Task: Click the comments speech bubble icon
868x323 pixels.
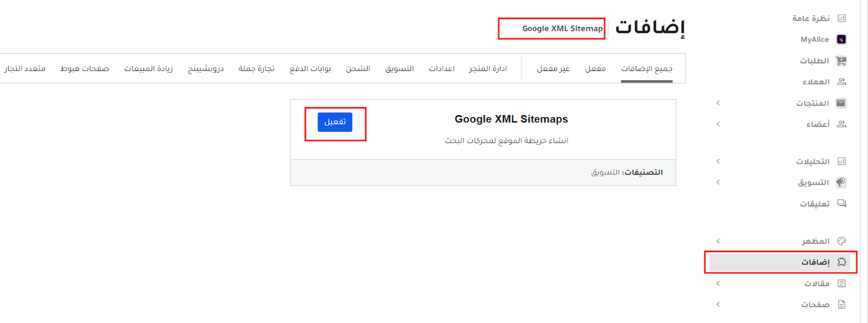Action: tap(841, 204)
